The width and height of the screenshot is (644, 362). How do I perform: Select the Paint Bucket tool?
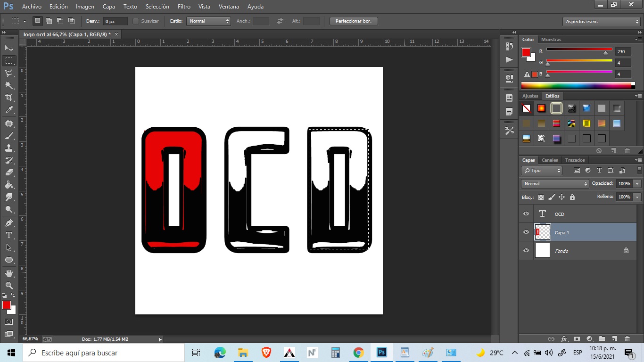coord(9,185)
